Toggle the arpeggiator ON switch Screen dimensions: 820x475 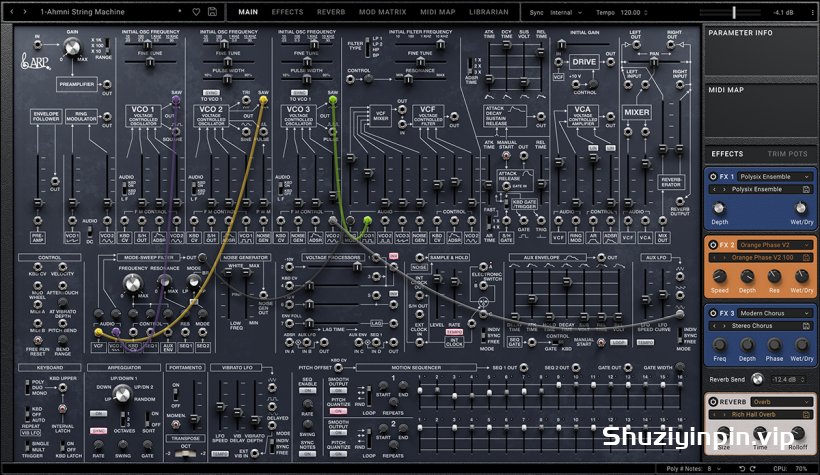coord(98,414)
